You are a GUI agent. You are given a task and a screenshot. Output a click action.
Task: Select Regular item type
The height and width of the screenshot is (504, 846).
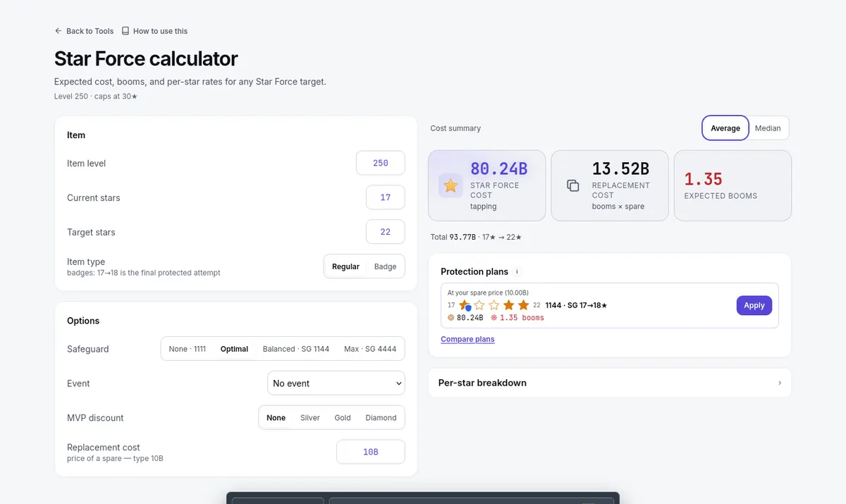(x=345, y=266)
